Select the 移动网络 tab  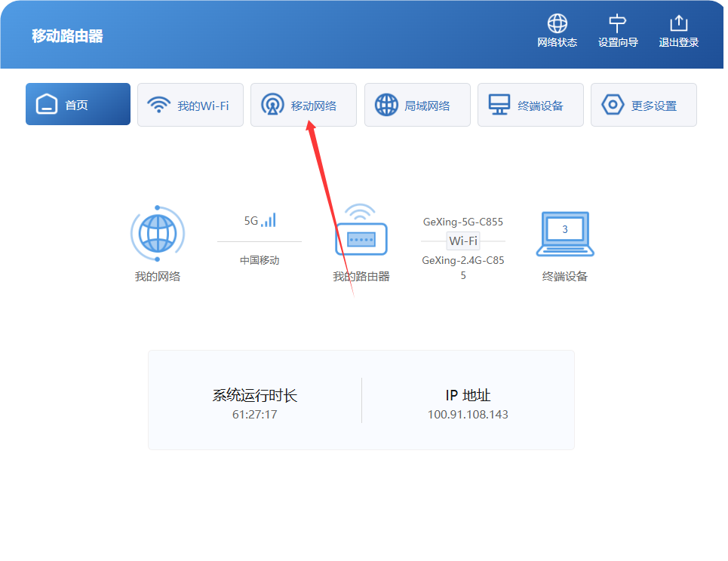click(x=303, y=105)
